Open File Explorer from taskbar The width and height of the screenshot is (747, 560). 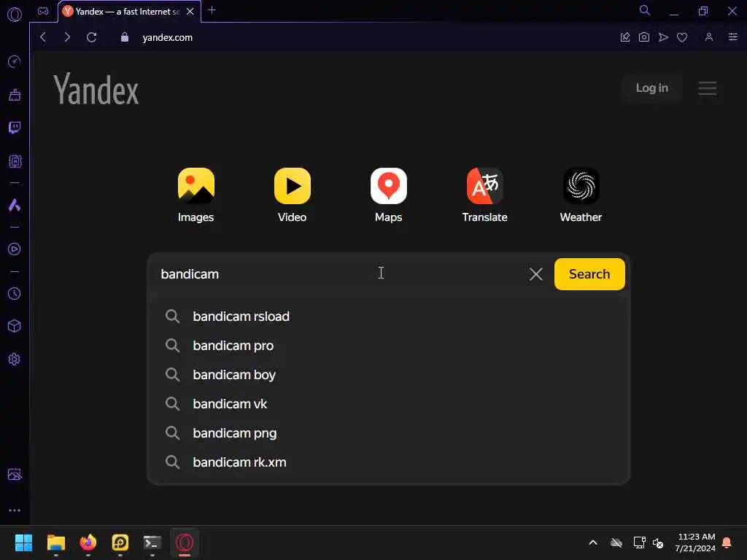coord(55,542)
